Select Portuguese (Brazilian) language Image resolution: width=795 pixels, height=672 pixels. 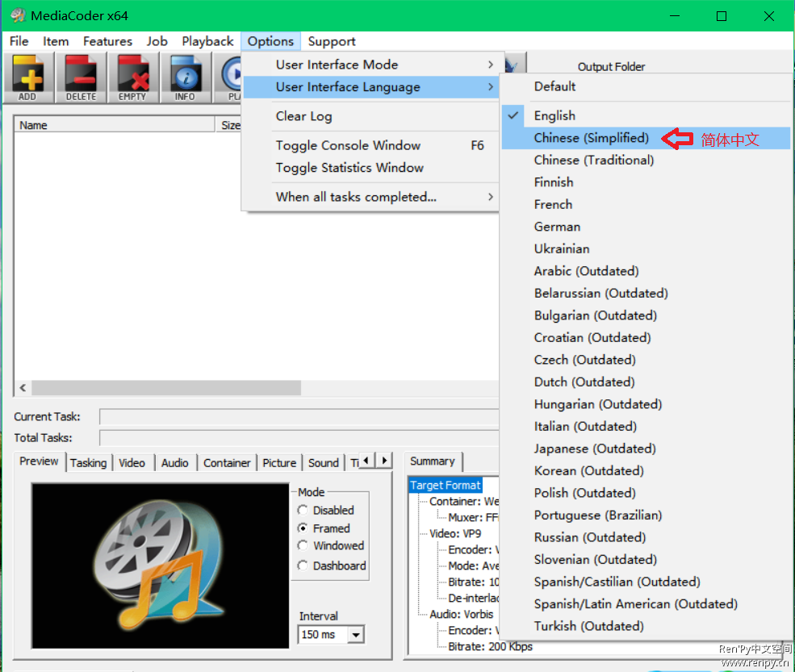646,515
